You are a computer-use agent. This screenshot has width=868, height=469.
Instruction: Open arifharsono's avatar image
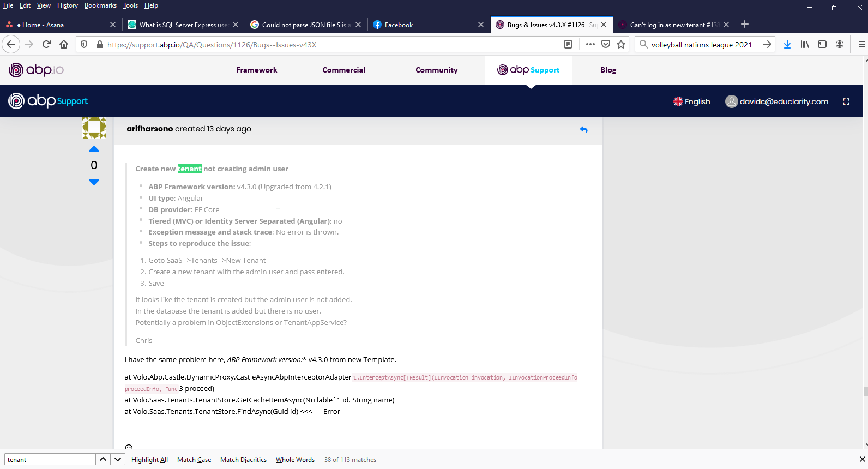coord(94,127)
